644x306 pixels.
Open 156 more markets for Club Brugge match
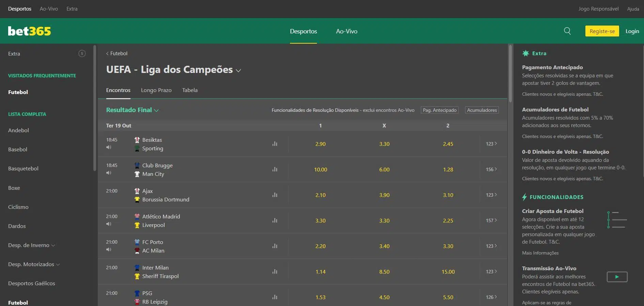pyautogui.click(x=491, y=169)
